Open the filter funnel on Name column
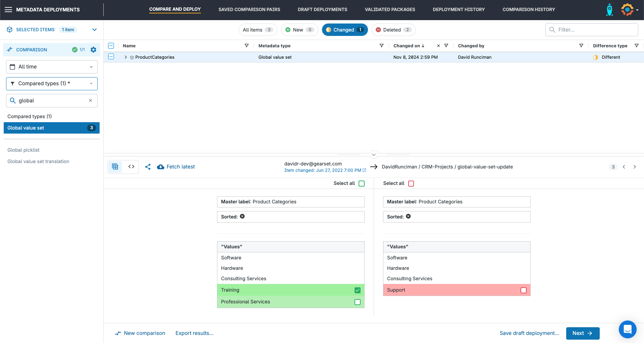 coord(247,46)
